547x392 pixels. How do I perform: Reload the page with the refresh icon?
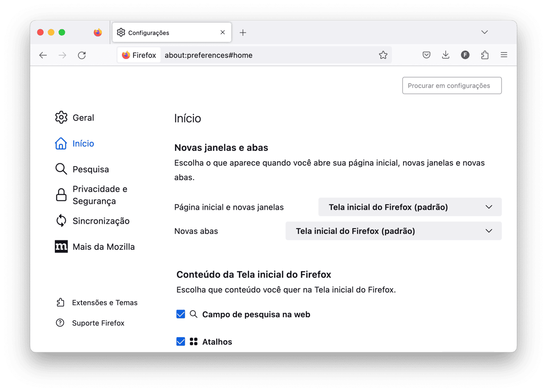[82, 55]
